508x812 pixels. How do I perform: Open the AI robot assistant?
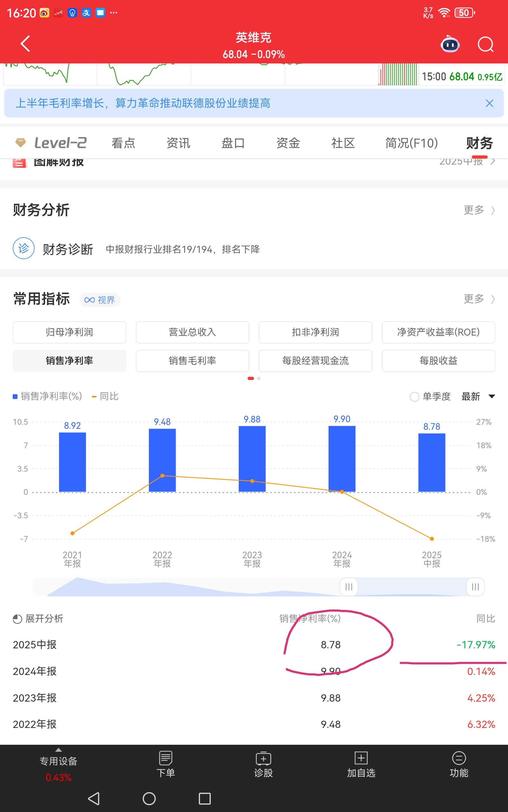pos(450,44)
